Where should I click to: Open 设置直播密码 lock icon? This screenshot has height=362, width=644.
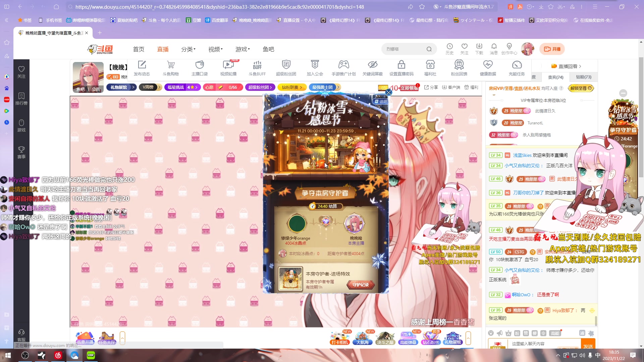click(401, 68)
